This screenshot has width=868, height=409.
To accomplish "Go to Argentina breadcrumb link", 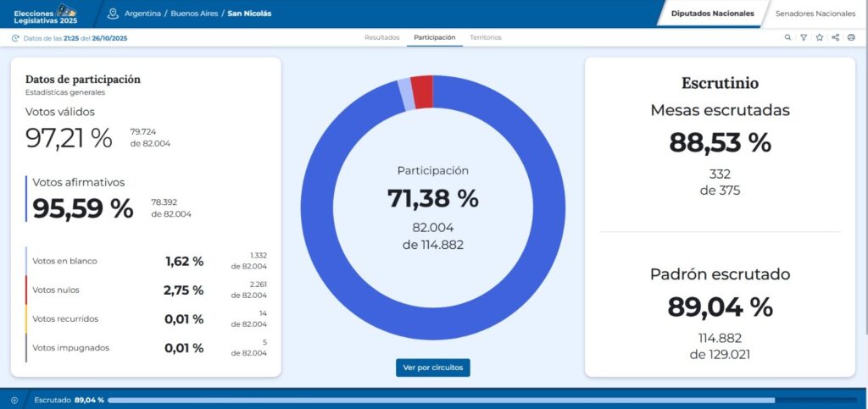I will click(142, 14).
